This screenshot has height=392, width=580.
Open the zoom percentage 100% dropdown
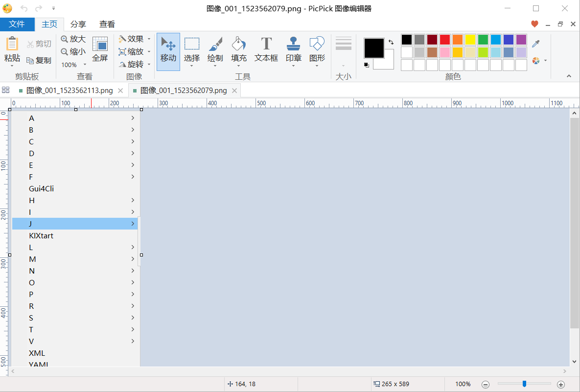(73, 65)
